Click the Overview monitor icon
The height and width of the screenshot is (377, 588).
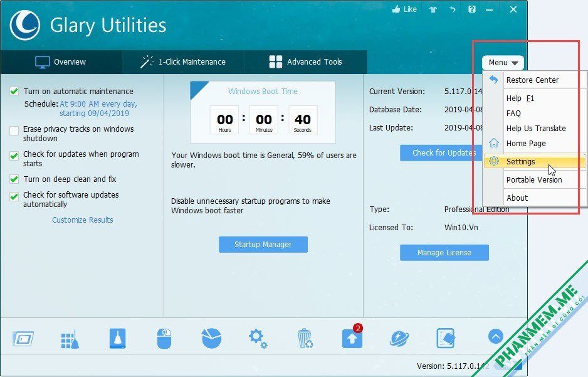(43, 62)
